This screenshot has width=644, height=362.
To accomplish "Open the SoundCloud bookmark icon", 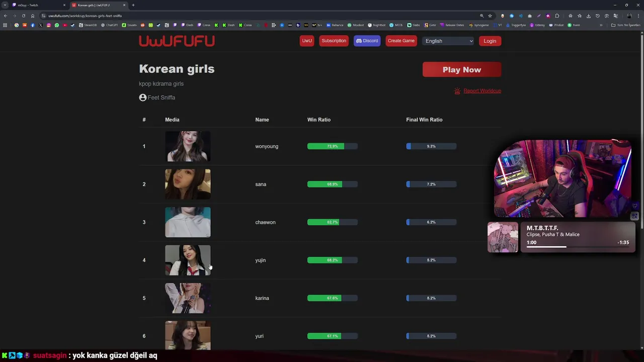I will click(x=24, y=25).
